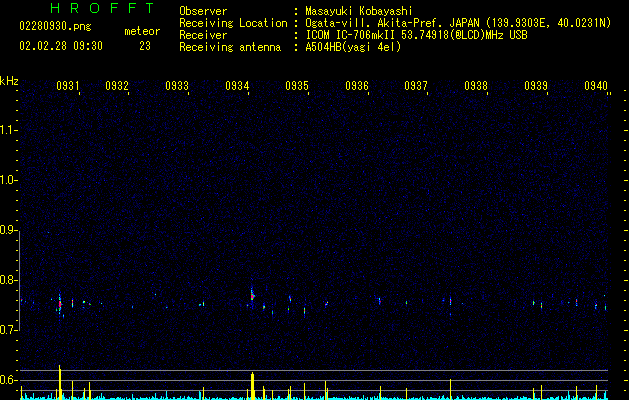Screen dimensions: 629x400
Task: Click the meteor label
Action: pyautogui.click(x=142, y=31)
